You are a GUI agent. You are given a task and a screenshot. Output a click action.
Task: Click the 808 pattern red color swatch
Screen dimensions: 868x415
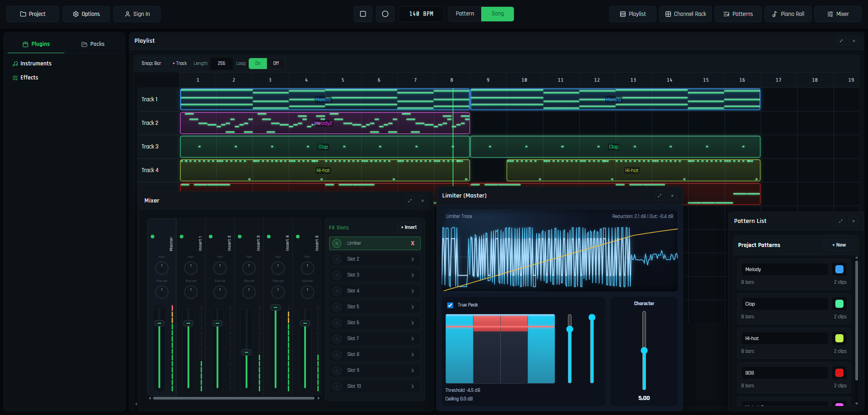(x=839, y=373)
